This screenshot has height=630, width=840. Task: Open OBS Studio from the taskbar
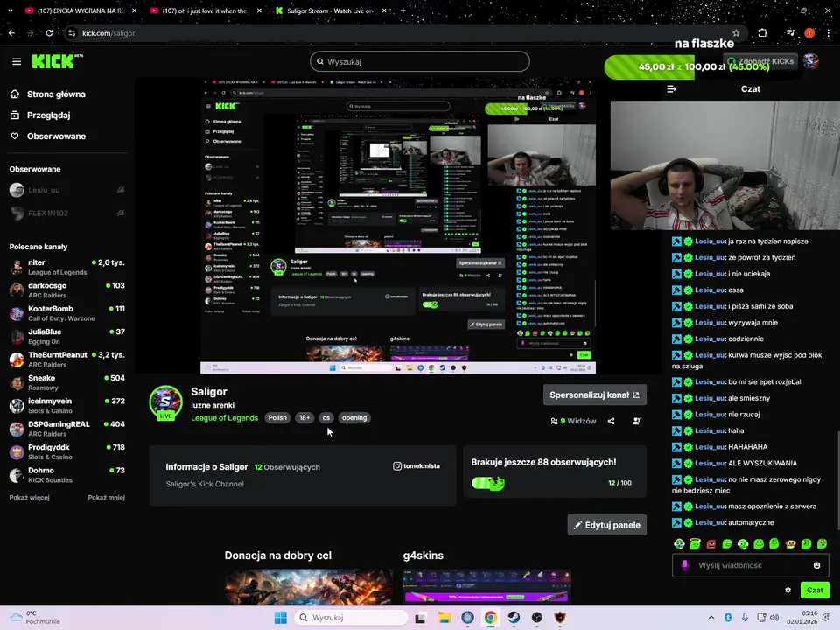pos(536,618)
